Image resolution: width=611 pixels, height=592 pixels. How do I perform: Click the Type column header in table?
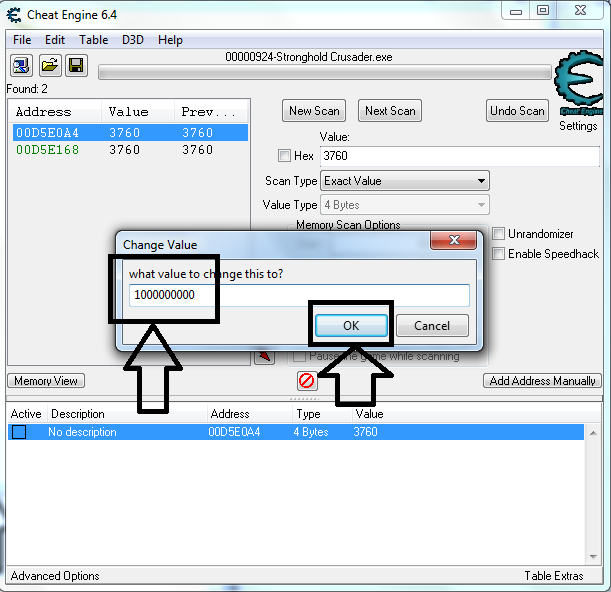tap(322, 414)
